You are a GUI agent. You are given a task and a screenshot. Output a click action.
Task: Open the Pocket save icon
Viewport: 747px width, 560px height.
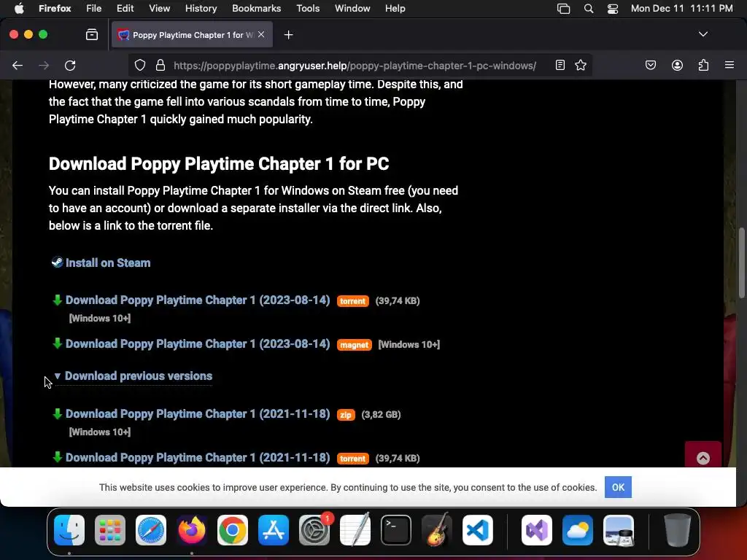[x=650, y=65]
